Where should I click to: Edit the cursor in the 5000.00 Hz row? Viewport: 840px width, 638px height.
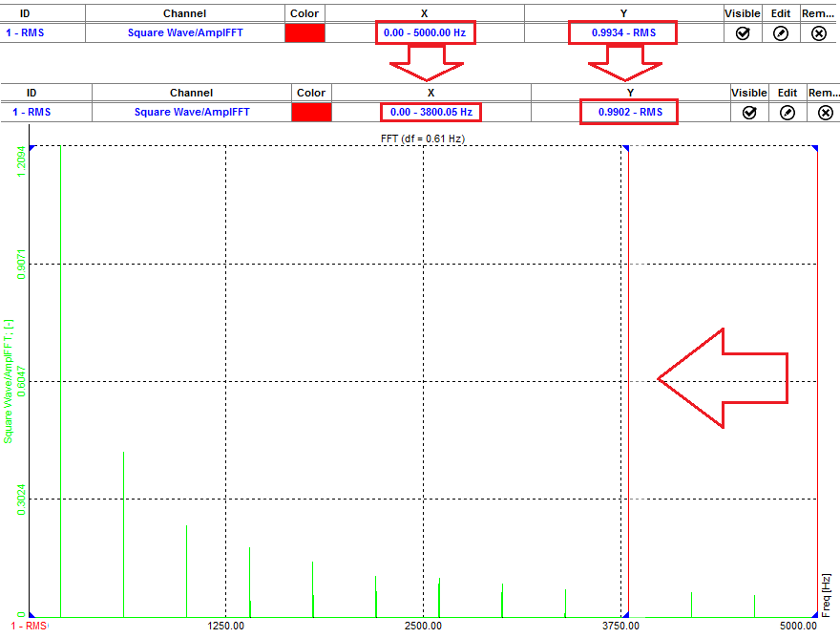tap(781, 33)
